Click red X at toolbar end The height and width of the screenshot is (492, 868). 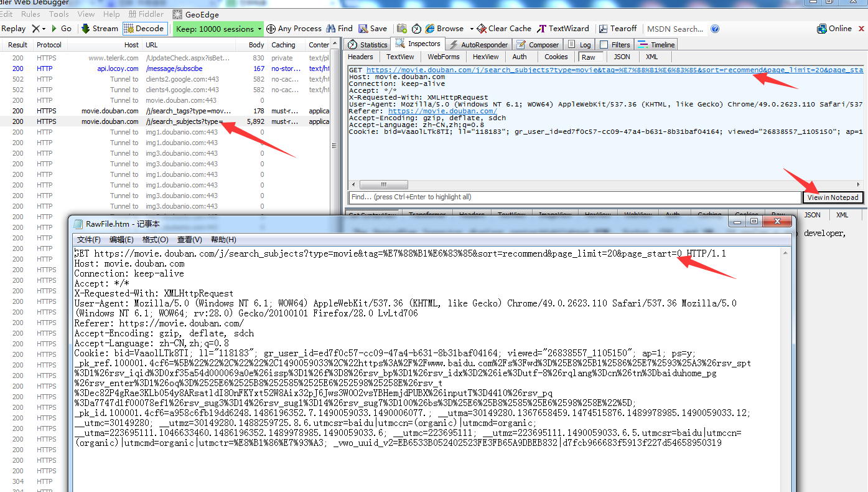(862, 29)
